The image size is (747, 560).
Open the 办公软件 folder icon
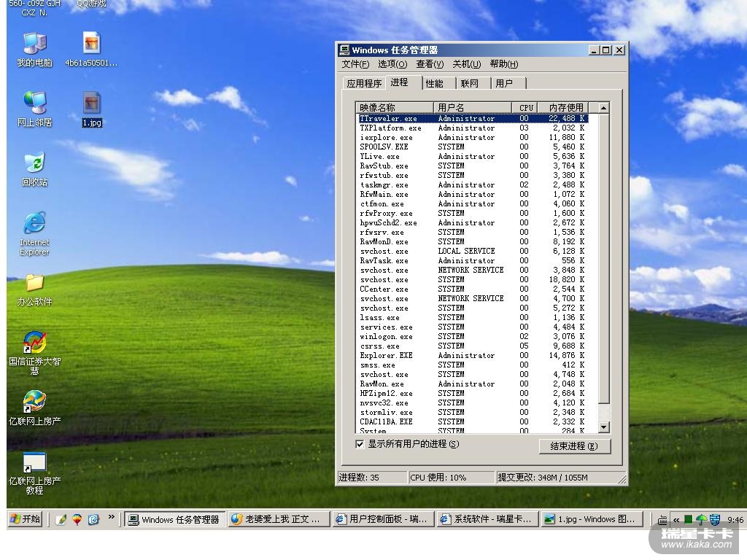[34, 284]
